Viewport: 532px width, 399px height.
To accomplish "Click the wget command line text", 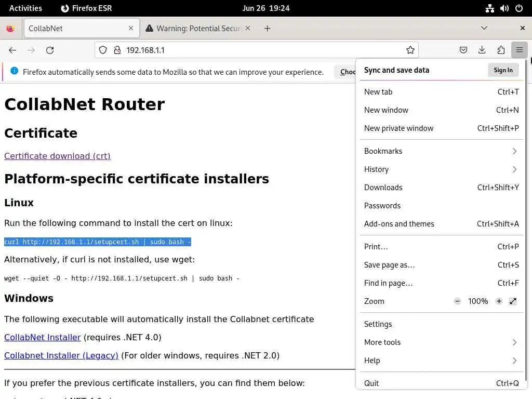I will (x=122, y=278).
